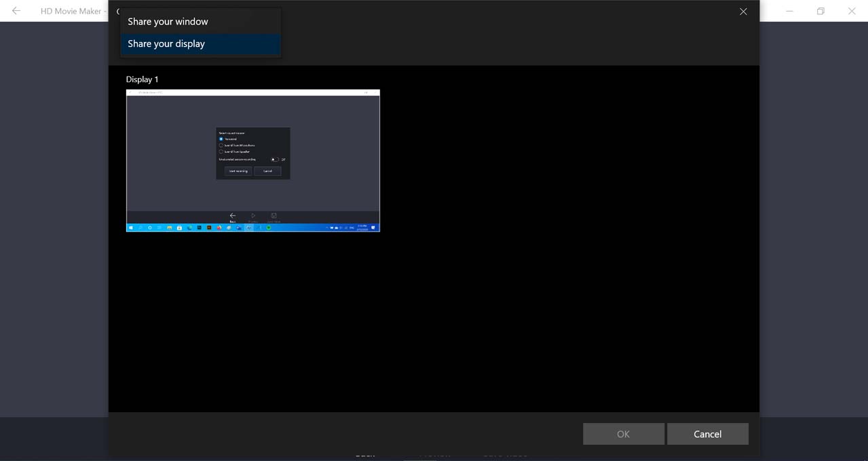Click Start recording button inside Display 1 thumbnail
The image size is (868, 461).
click(238, 171)
